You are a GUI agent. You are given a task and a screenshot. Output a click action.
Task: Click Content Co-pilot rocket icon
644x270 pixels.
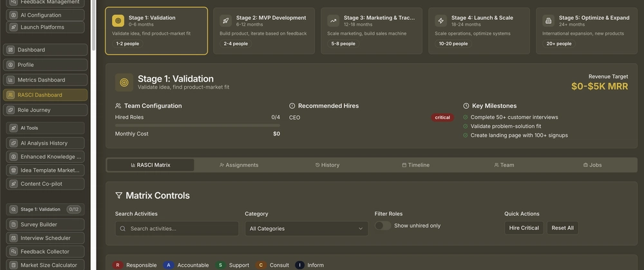click(14, 184)
